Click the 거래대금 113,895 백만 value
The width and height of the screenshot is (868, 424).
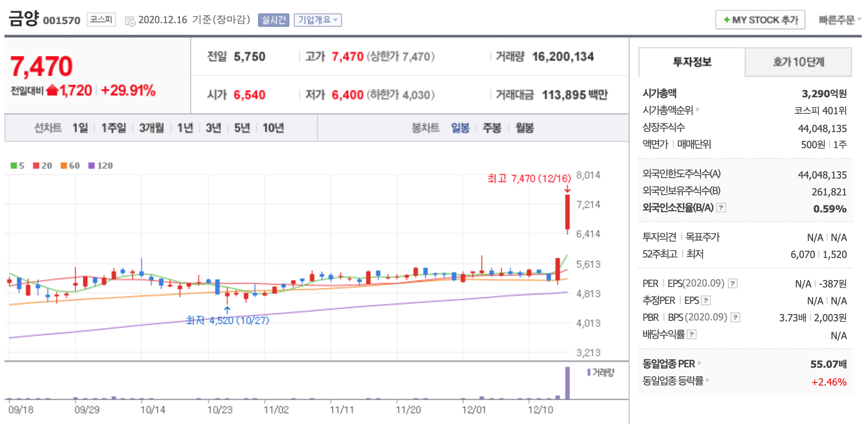pyautogui.click(x=575, y=95)
